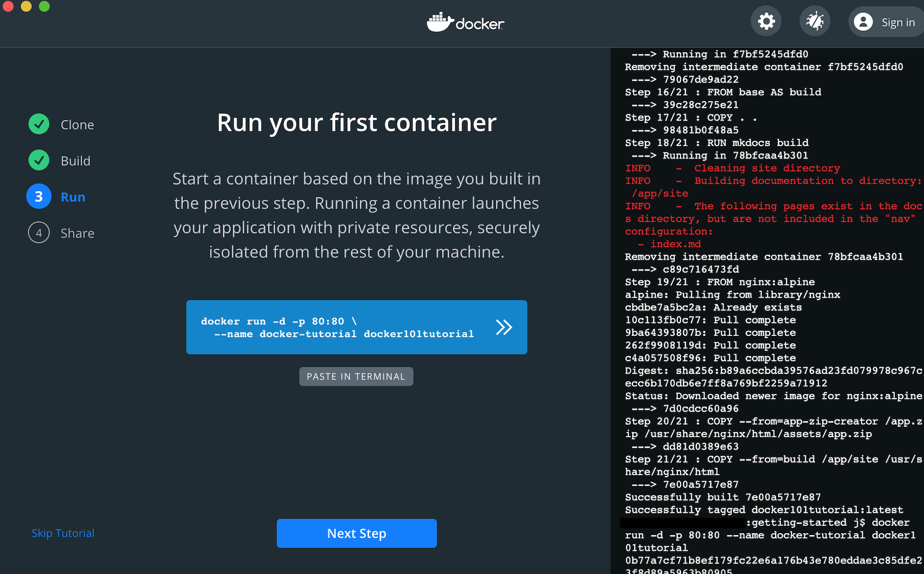The height and width of the screenshot is (574, 924).
Task: Click the step 3 Run circle
Action: [x=39, y=197]
